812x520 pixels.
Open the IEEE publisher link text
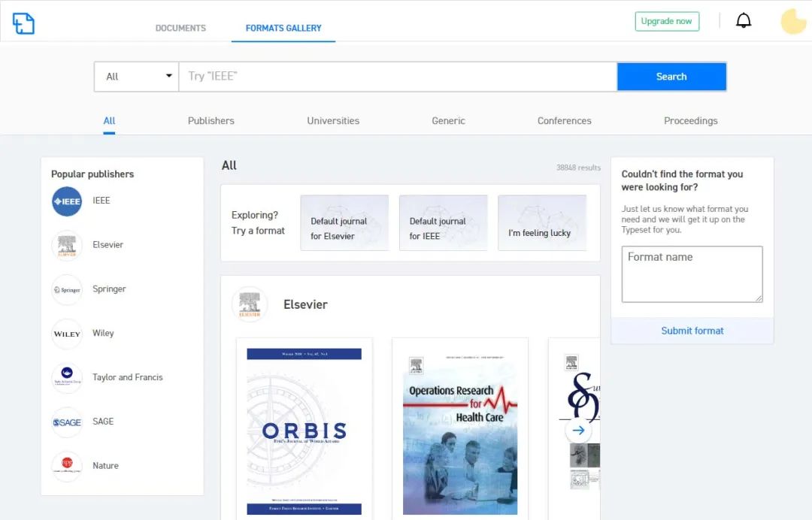pos(101,200)
